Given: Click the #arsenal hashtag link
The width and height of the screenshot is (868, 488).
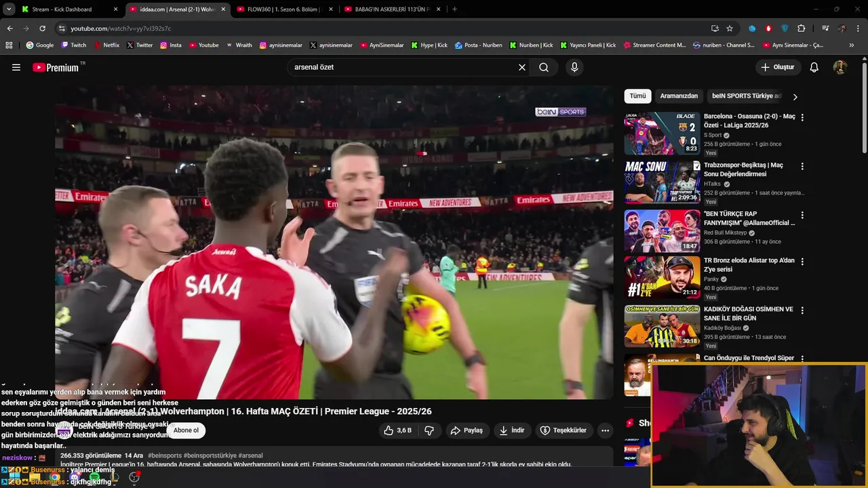Looking at the screenshot, I should pyautogui.click(x=250, y=455).
